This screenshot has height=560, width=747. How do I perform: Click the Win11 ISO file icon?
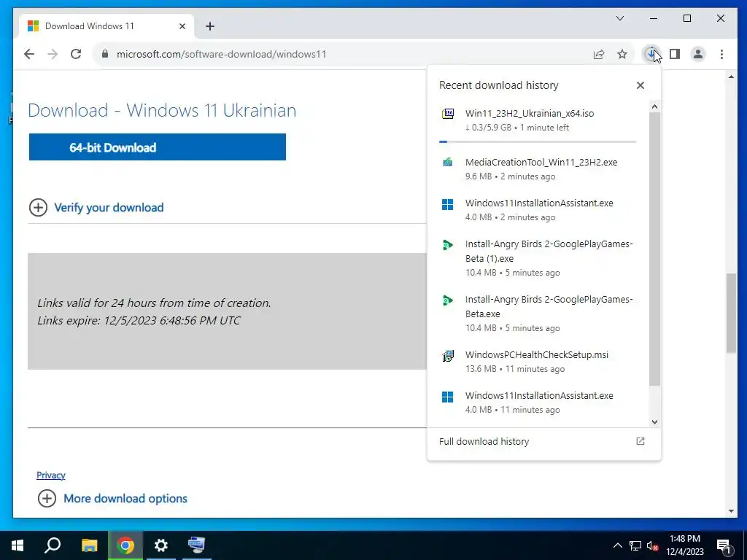click(447, 113)
